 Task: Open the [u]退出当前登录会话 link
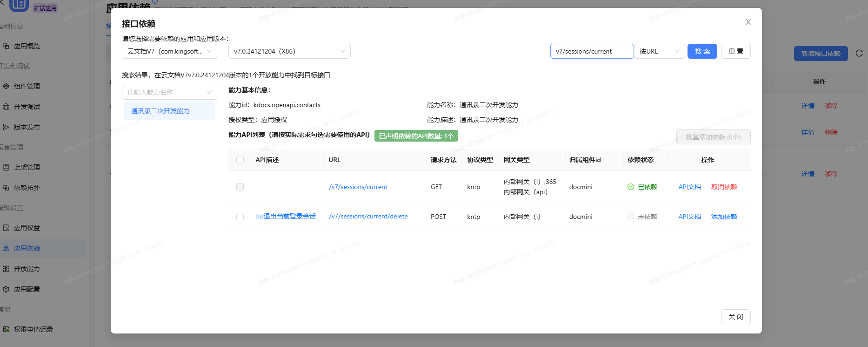point(286,216)
